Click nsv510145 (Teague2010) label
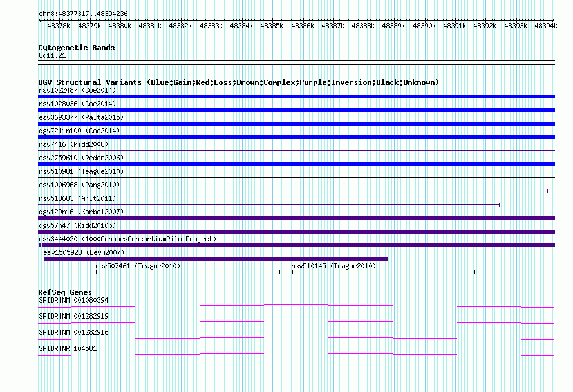 (333, 266)
